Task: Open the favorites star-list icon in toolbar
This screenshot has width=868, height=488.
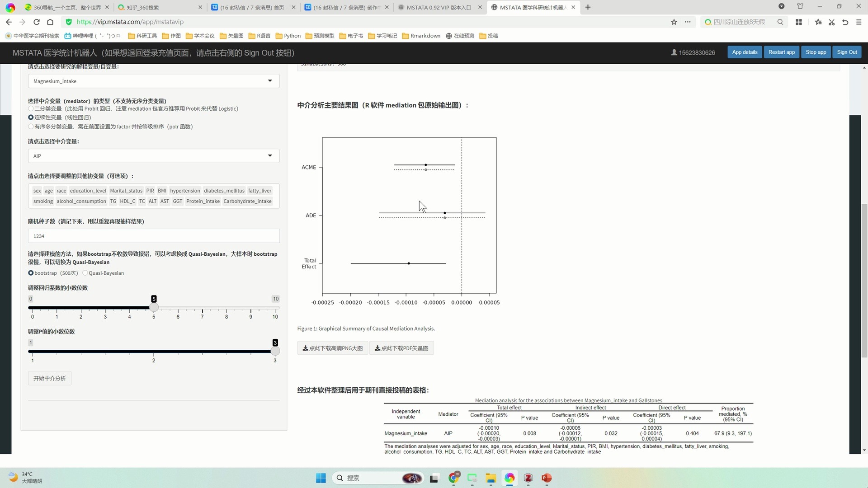Action: coord(818,22)
